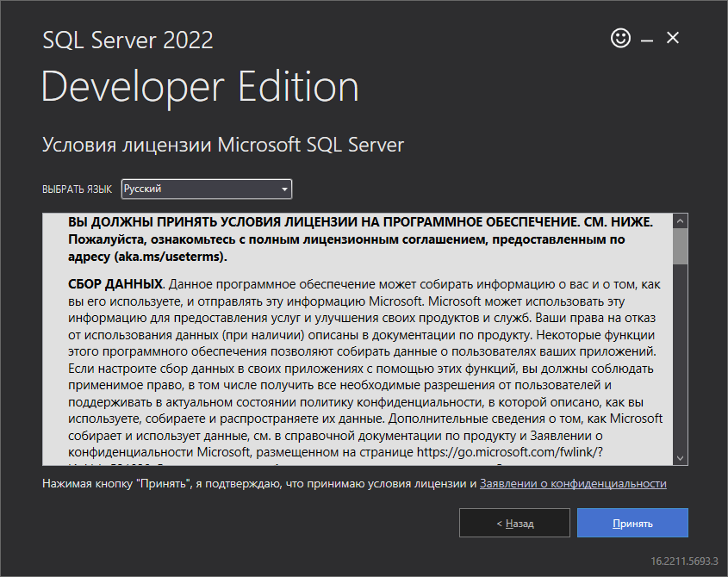Click the empty scrollbar track below the thumb

tap(680, 362)
